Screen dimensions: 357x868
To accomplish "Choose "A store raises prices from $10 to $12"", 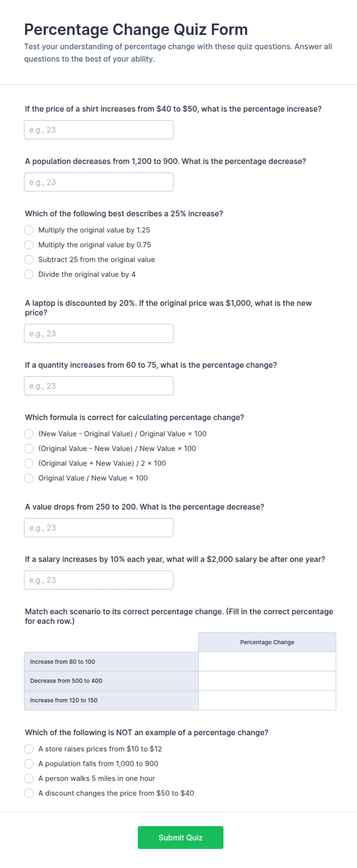I will pos(29,749).
